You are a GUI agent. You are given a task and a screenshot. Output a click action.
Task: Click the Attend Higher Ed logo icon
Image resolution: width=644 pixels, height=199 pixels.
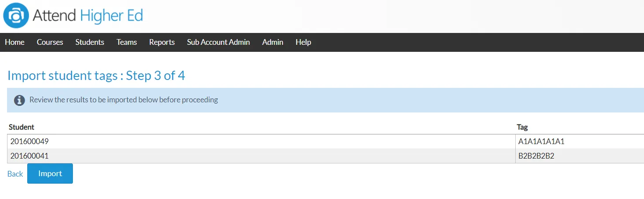[16, 16]
